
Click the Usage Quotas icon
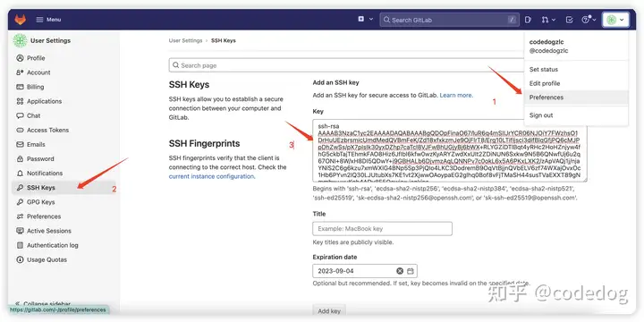click(20, 259)
